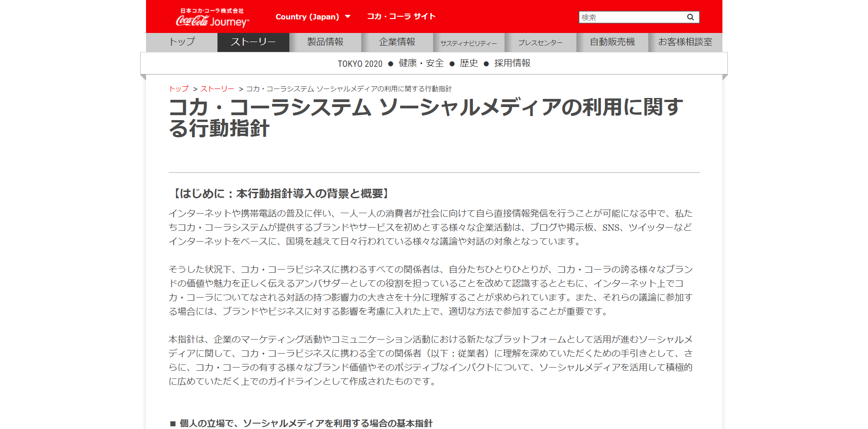Click the paragraph starting インターネットや携帯電話

point(431,227)
